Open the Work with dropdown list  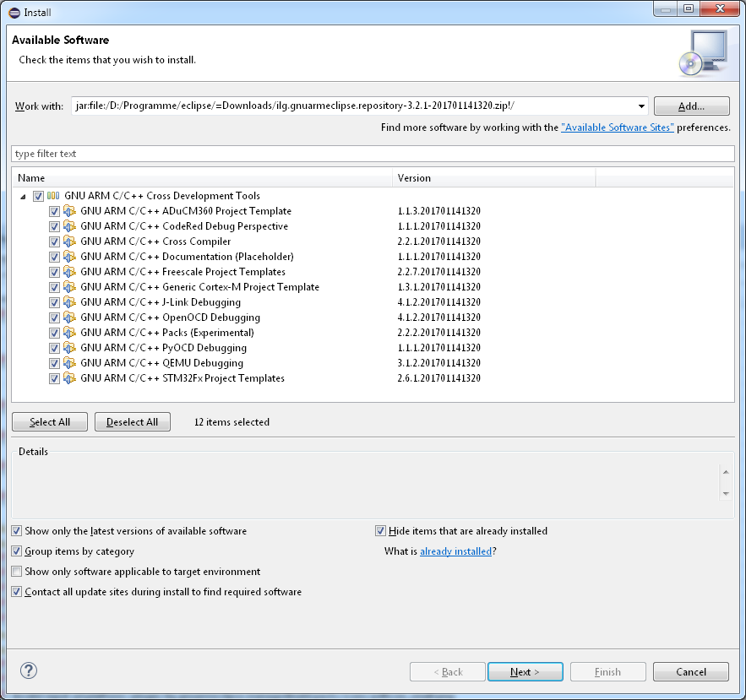tap(641, 106)
